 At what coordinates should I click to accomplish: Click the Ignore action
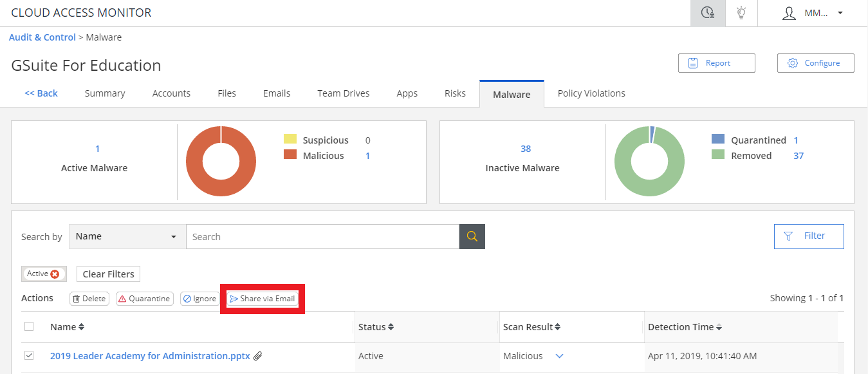click(x=199, y=299)
